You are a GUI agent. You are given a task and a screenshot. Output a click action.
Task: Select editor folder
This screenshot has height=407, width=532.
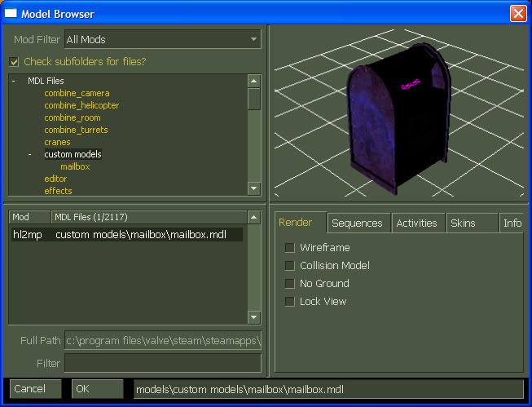[x=55, y=179]
